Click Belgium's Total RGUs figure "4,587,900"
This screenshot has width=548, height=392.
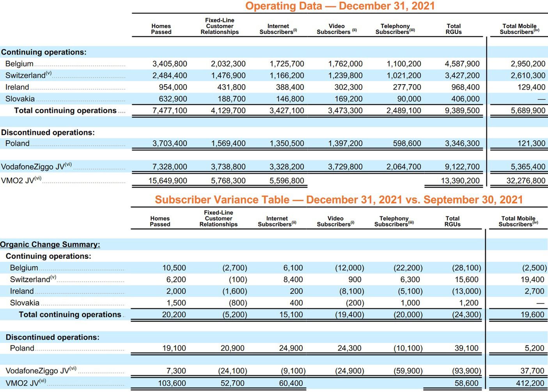click(462, 64)
